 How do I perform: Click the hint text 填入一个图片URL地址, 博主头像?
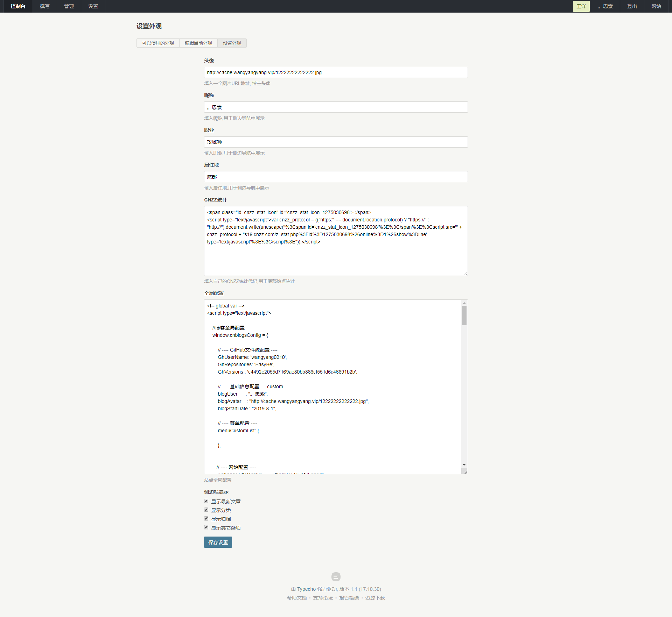pos(237,83)
